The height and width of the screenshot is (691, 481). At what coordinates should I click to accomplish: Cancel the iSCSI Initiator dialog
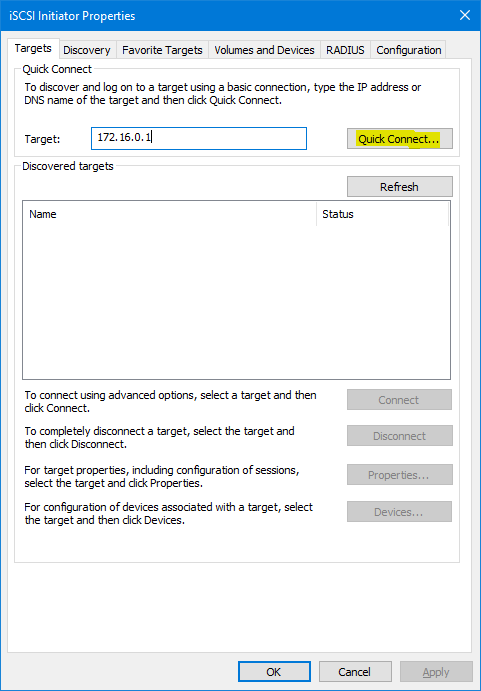point(355,672)
